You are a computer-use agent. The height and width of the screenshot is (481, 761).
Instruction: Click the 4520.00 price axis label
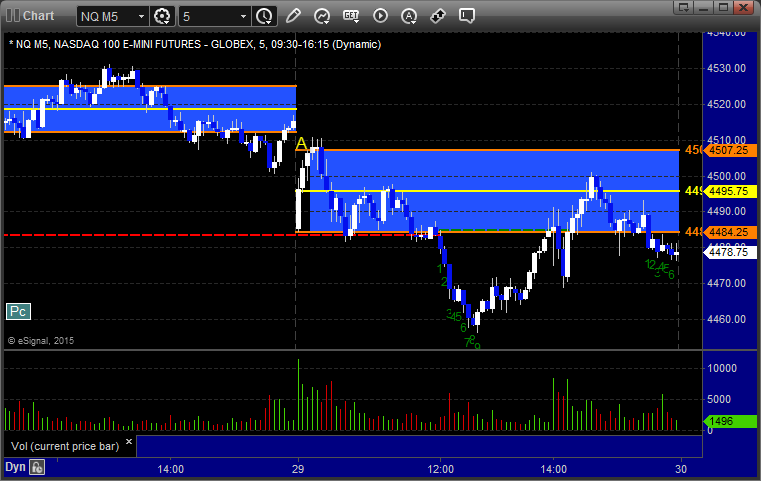(727, 104)
